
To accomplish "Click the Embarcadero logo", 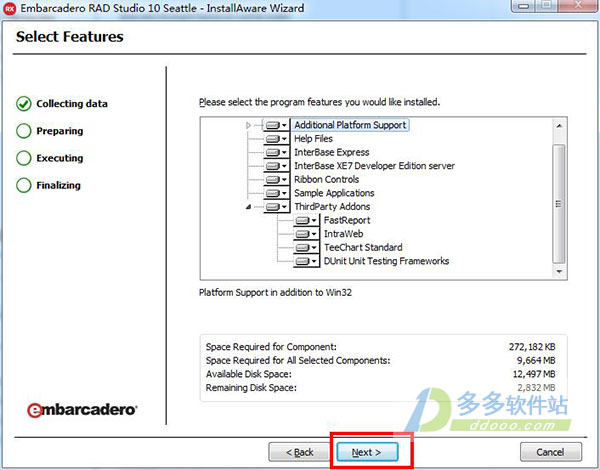I will click(x=82, y=410).
